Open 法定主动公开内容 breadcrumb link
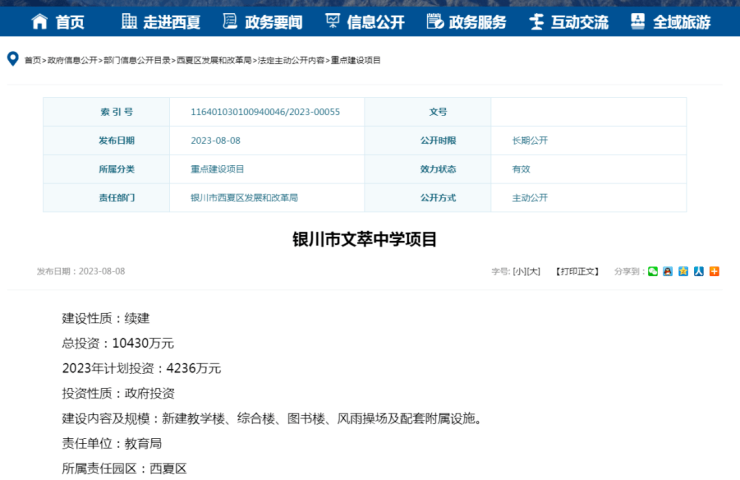The image size is (740, 480). point(291,61)
